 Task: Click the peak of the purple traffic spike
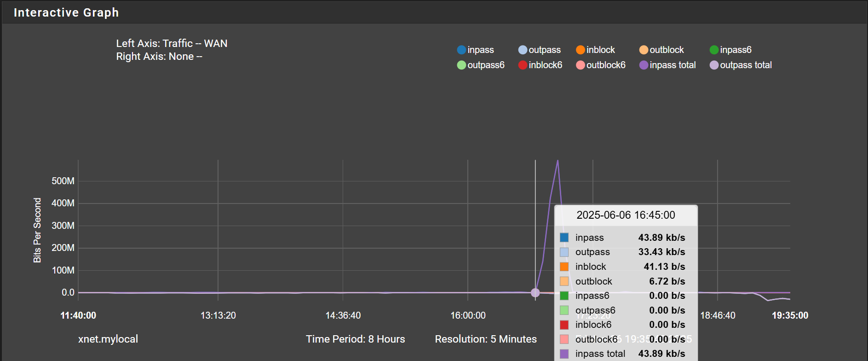click(x=558, y=161)
